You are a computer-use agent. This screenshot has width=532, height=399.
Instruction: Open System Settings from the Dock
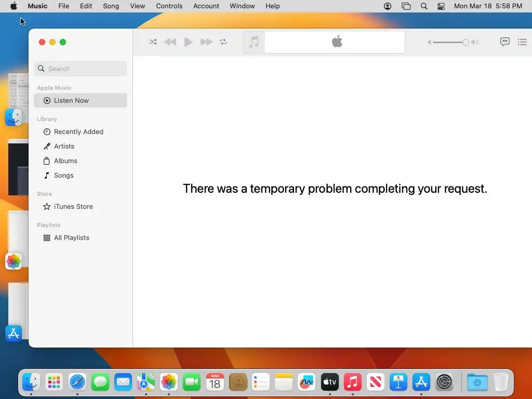[x=444, y=382]
